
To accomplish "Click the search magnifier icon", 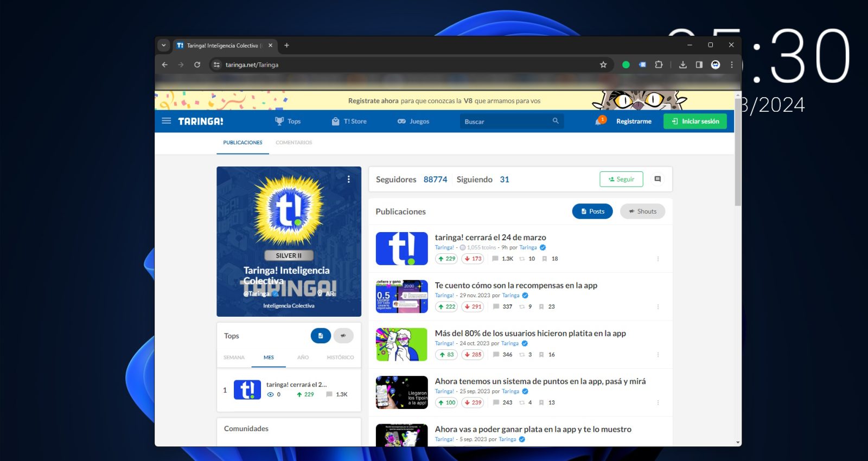I will (x=556, y=121).
